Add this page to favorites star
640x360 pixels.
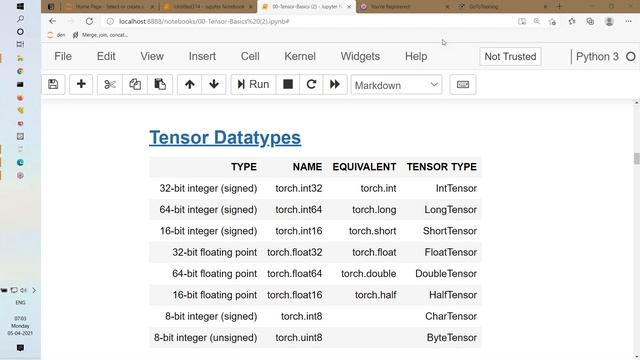coord(553,21)
